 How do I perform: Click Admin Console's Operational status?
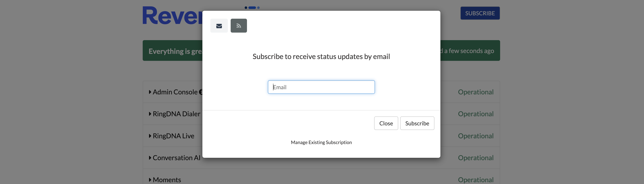475,92
